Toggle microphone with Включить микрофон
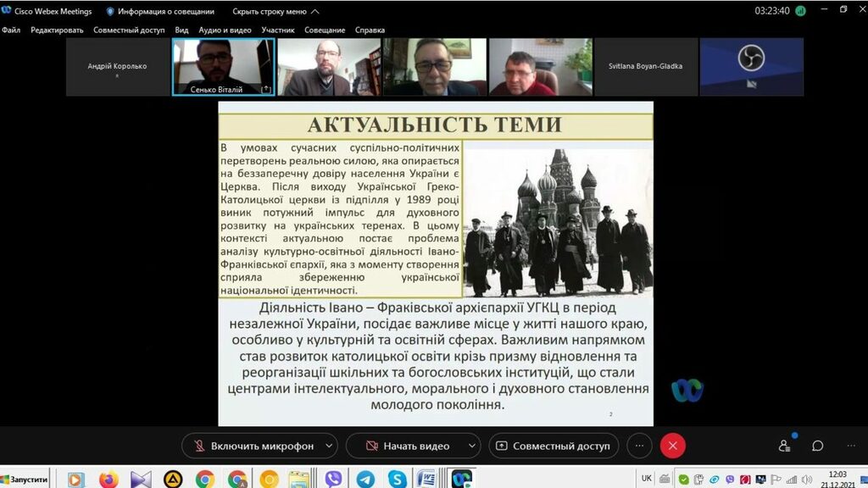Viewport: 868px width, 488px height. coord(253,446)
